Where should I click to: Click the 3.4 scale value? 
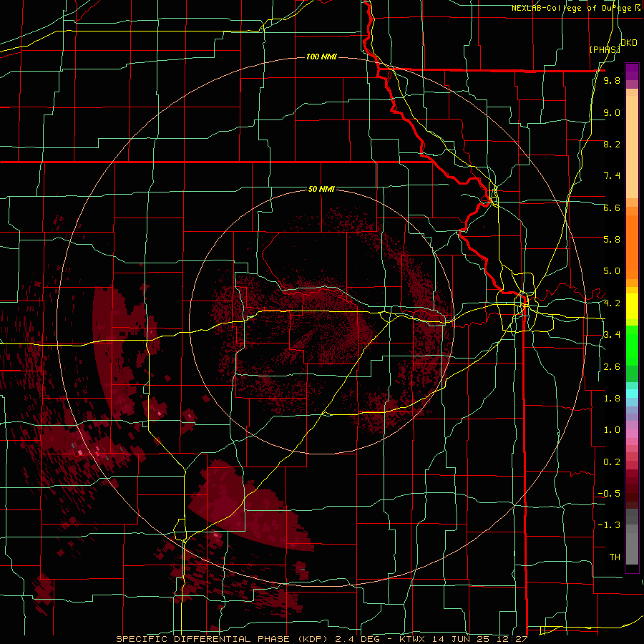click(612, 335)
